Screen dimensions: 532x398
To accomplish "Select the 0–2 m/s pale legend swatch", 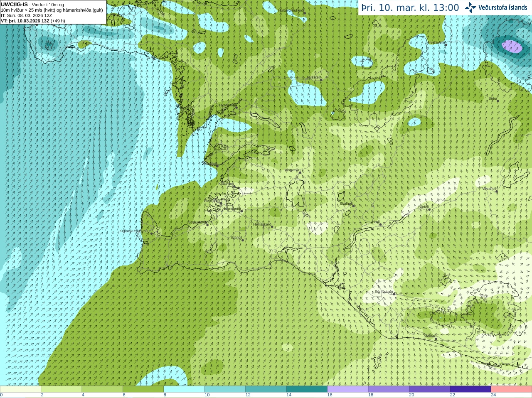I will click(20, 389).
